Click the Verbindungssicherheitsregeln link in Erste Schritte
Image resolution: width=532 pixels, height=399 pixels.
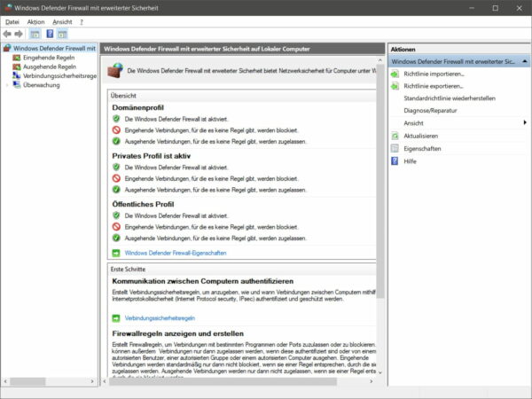(160, 317)
